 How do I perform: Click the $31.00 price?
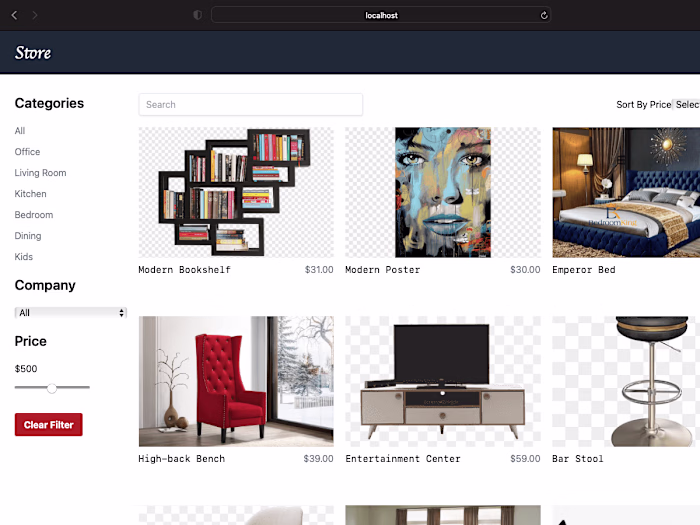[x=319, y=270]
